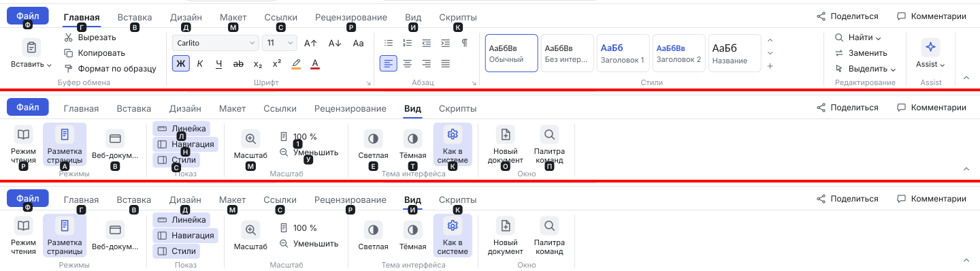Open the Ссылки tab in the top strip
This screenshot has height=271, width=980.
click(x=281, y=17)
